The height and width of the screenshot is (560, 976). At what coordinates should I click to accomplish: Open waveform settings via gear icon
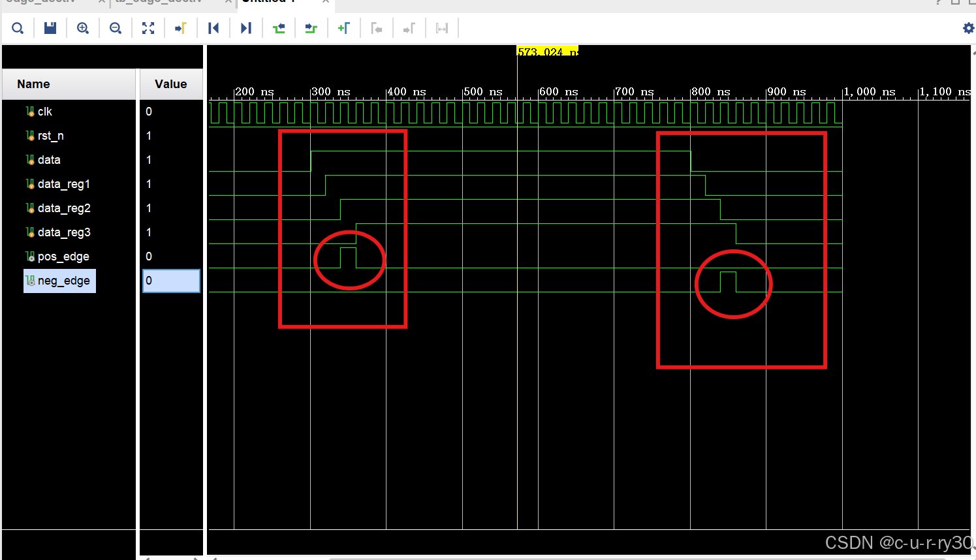tap(968, 28)
